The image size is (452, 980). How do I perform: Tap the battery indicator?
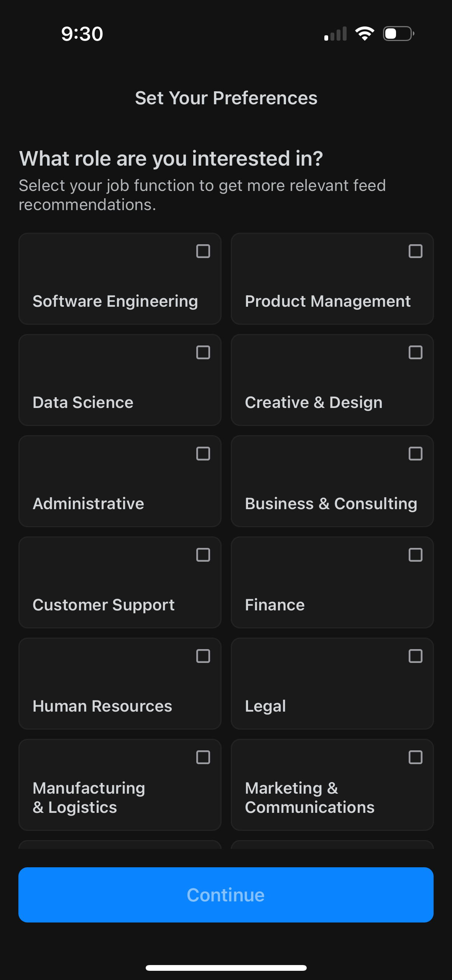tap(397, 34)
